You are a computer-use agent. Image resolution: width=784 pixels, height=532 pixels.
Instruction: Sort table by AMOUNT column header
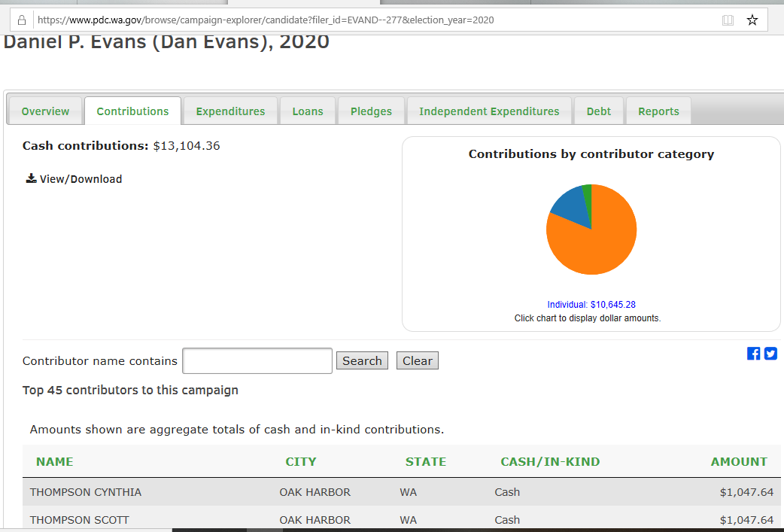click(x=738, y=462)
